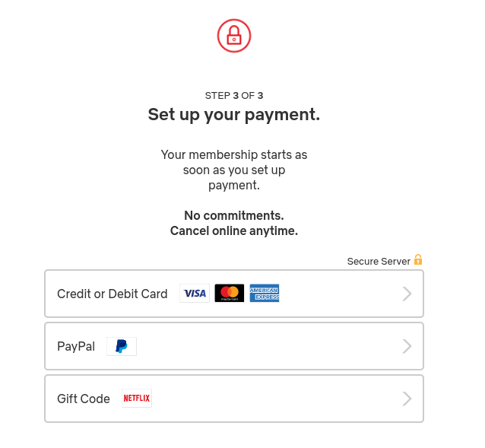485x448 pixels.
Task: Click the Secure Server text label
Action: coord(379,262)
